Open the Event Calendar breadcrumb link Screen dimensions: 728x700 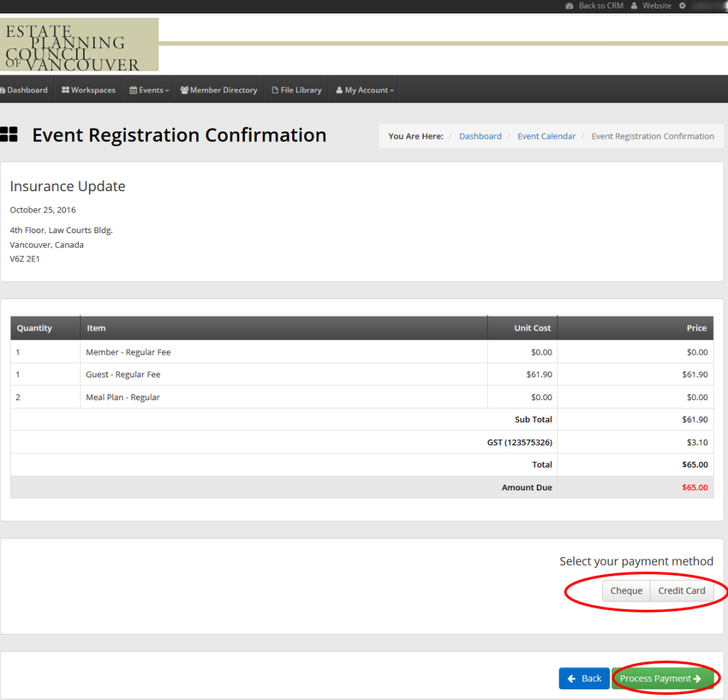point(546,136)
